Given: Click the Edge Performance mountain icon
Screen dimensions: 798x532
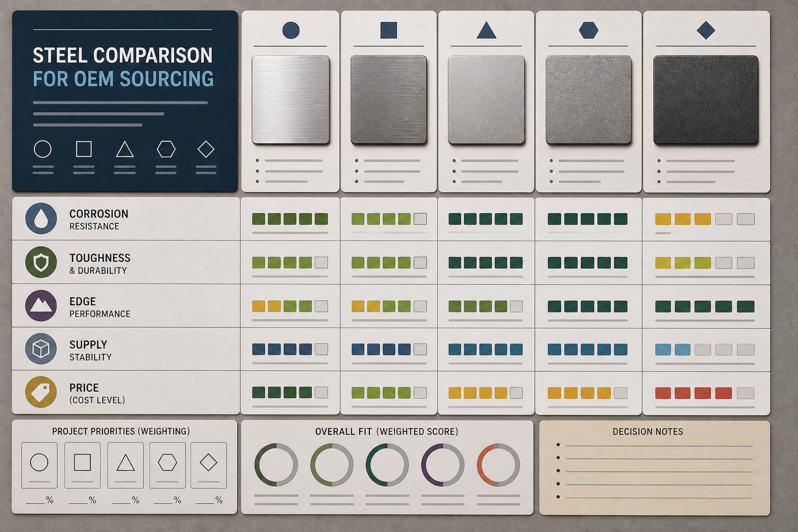Looking at the screenshot, I should coord(41,305).
